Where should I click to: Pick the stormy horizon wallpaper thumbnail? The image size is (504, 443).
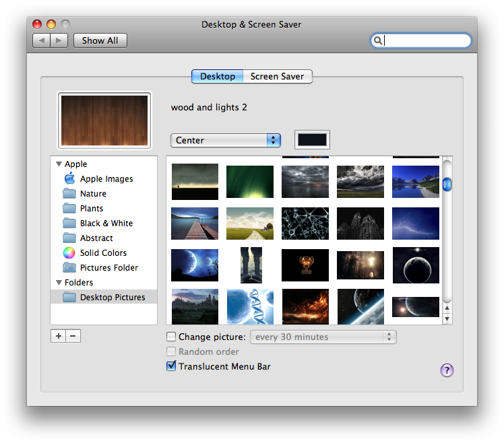pos(195,182)
